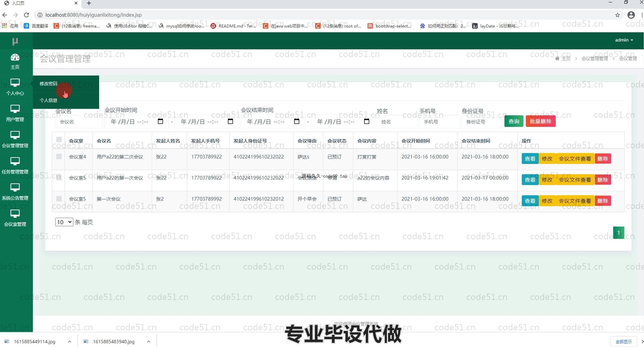The width and height of the screenshot is (644, 347).
Task: Open calendar picker of first end-time field
Action: coord(296,121)
